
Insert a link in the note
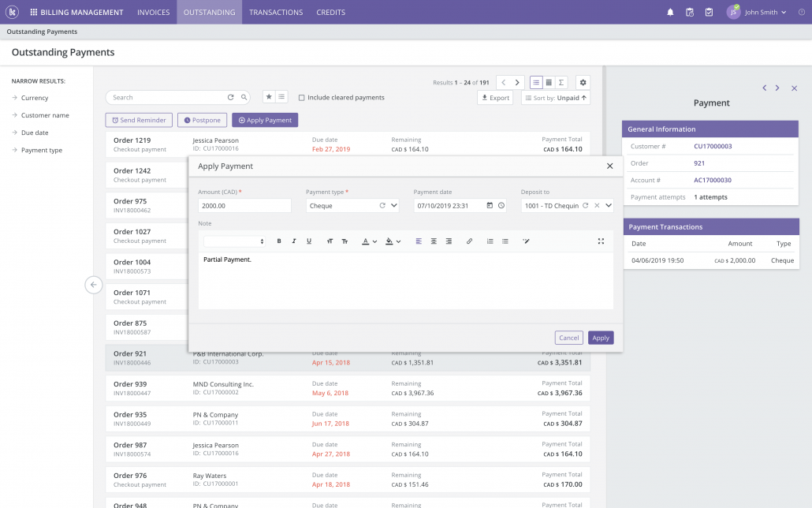[469, 241]
